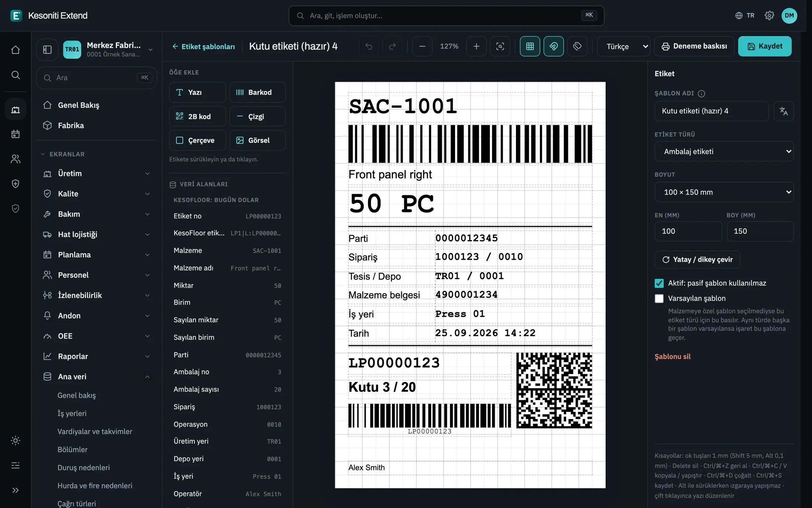The image size is (812, 508).
Task: Click the undo arrow in toolbar
Action: point(369,46)
